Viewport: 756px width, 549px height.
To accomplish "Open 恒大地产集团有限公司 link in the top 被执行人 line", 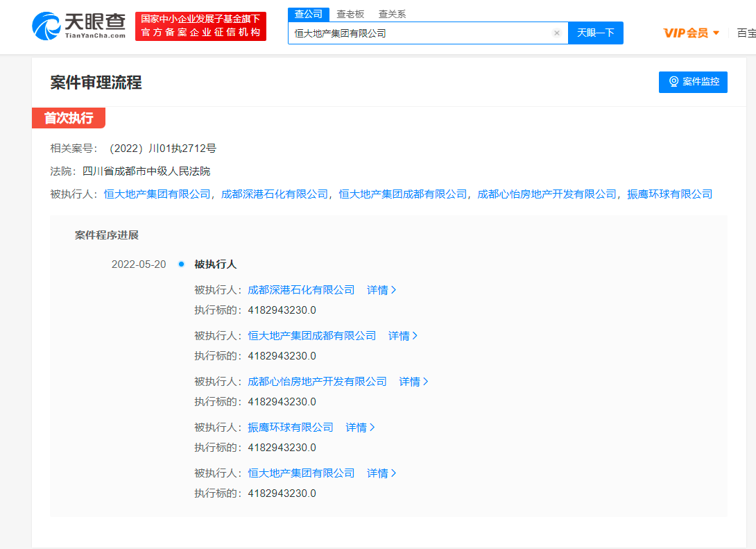I will pyautogui.click(x=157, y=194).
